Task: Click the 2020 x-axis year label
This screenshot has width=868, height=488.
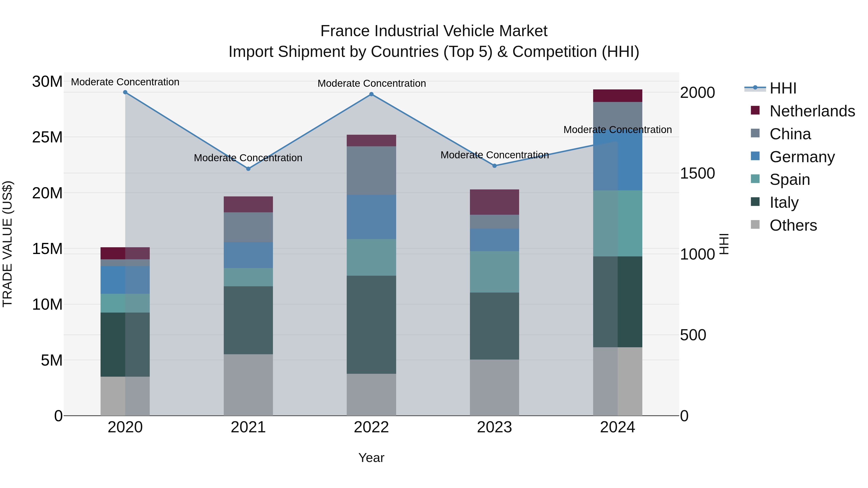Action: tap(125, 427)
